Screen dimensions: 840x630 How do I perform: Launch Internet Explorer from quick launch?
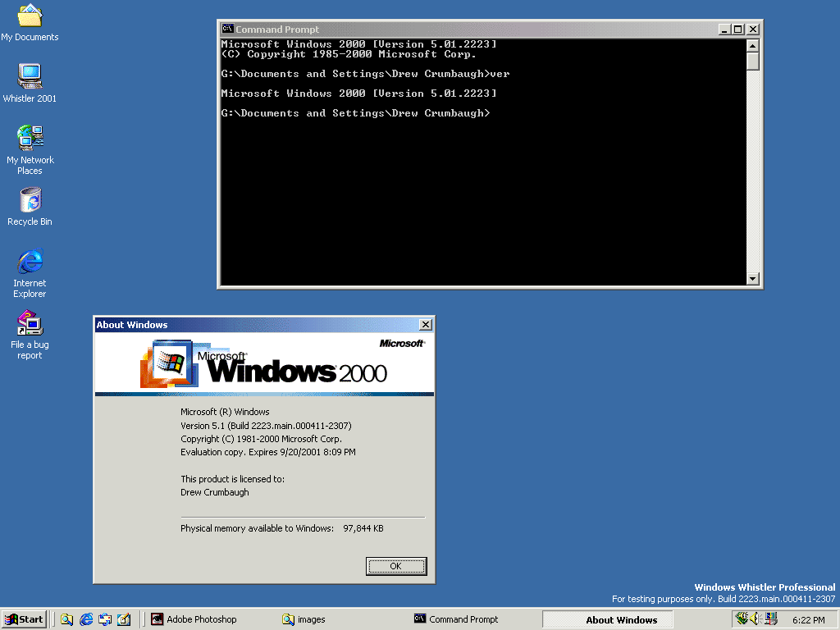tap(85, 619)
